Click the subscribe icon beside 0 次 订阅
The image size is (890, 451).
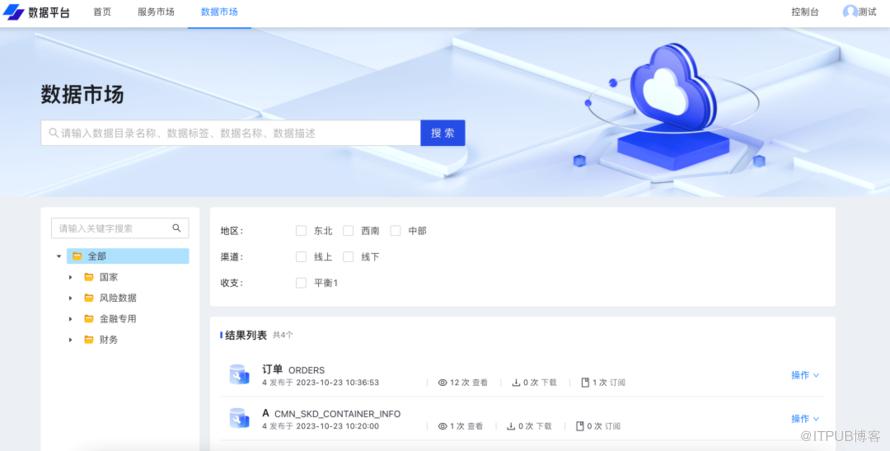click(x=580, y=426)
